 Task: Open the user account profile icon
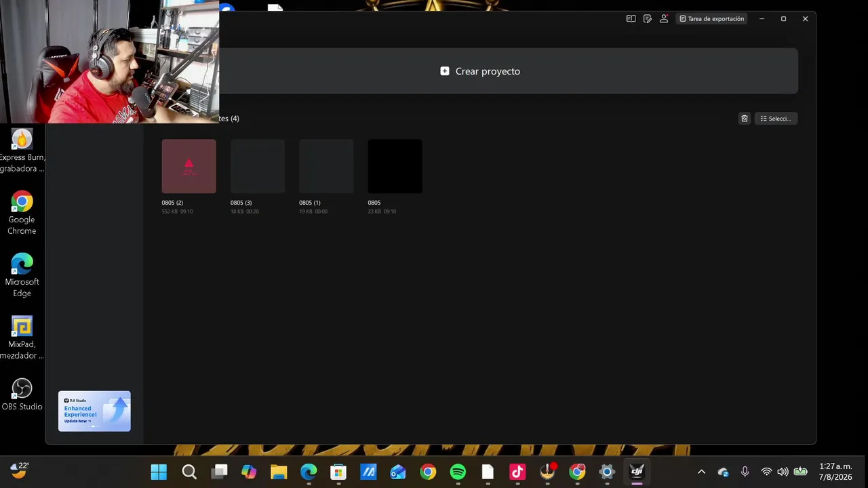click(x=664, y=19)
